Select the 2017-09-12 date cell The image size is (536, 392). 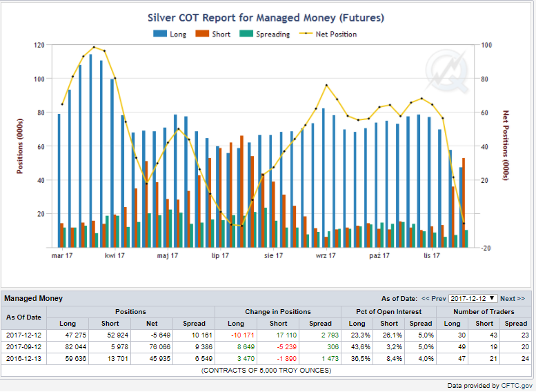click(23, 347)
